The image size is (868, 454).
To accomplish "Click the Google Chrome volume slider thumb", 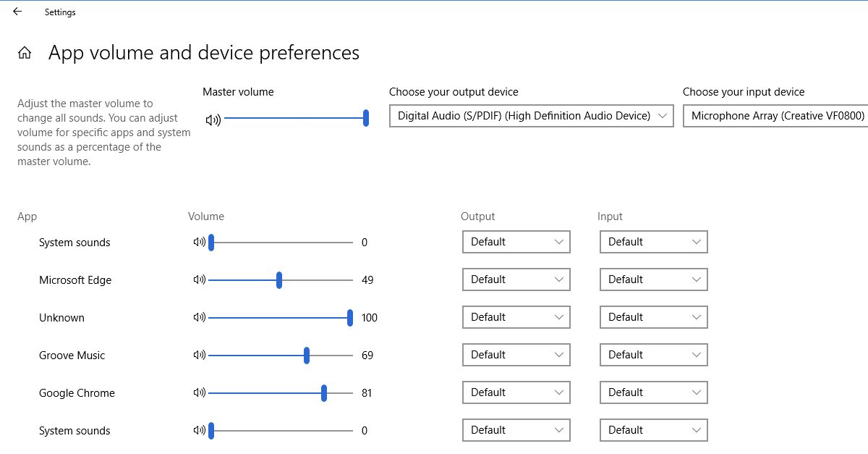I will [x=323, y=392].
